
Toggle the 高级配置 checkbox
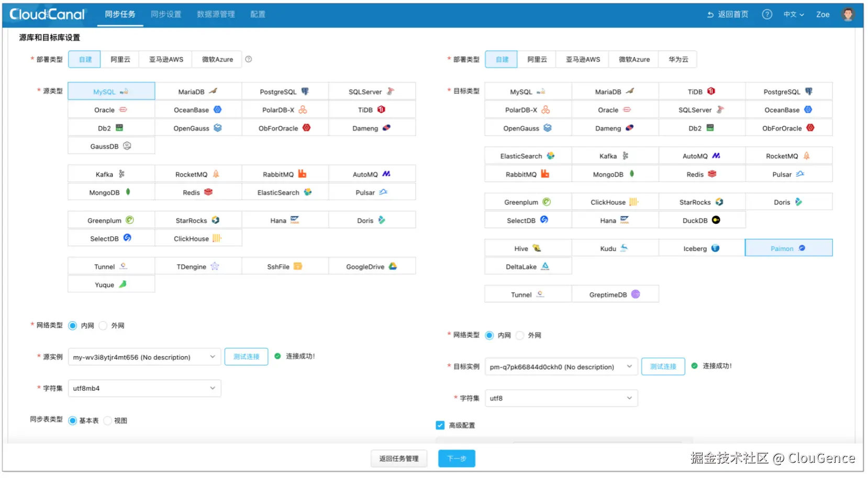pos(440,425)
